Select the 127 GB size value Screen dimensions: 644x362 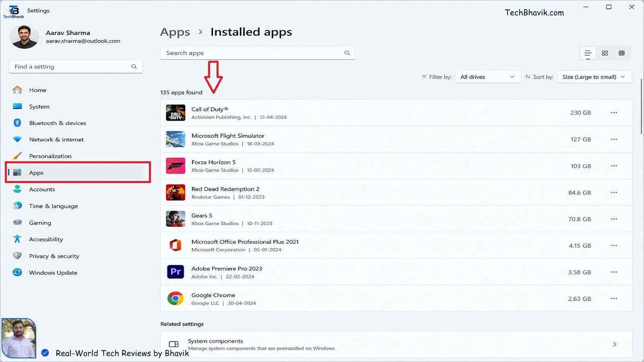[581, 140]
